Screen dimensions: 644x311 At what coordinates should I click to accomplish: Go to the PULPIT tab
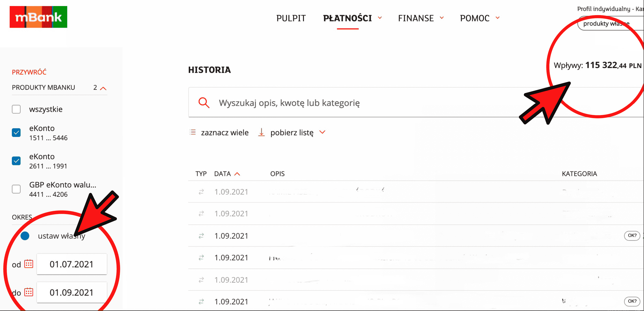pyautogui.click(x=291, y=18)
